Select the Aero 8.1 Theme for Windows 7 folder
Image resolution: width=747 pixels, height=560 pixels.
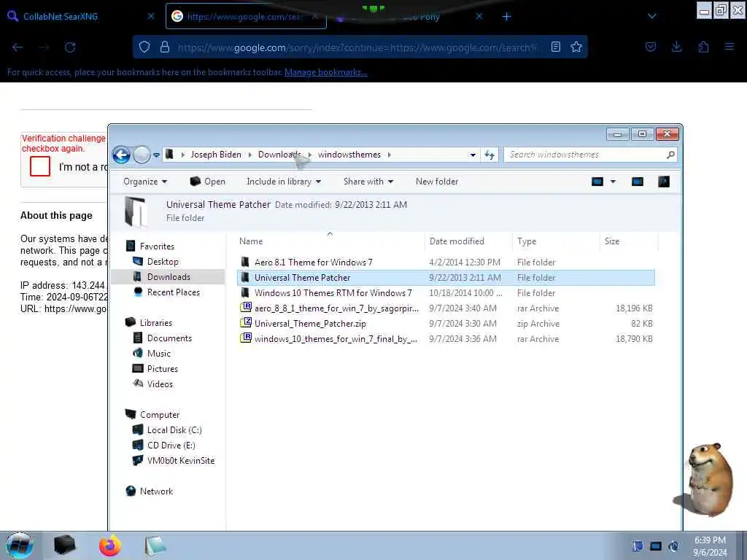(x=446, y=262)
